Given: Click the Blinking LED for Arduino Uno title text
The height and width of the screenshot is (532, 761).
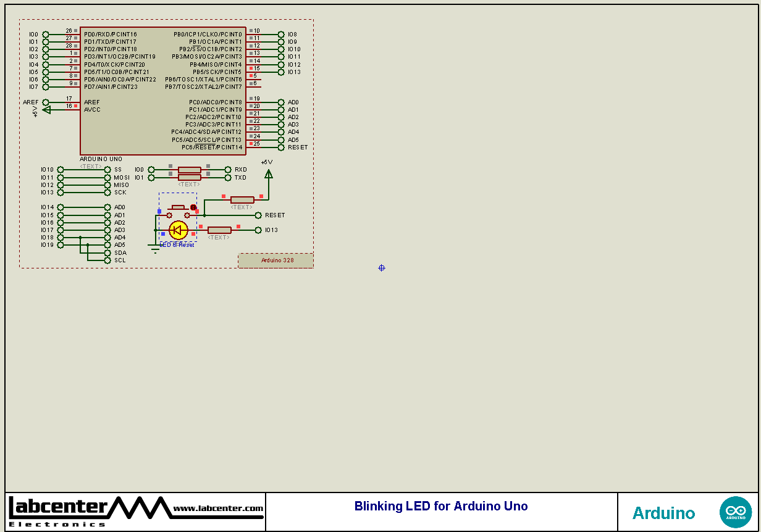Looking at the screenshot, I should tap(441, 506).
